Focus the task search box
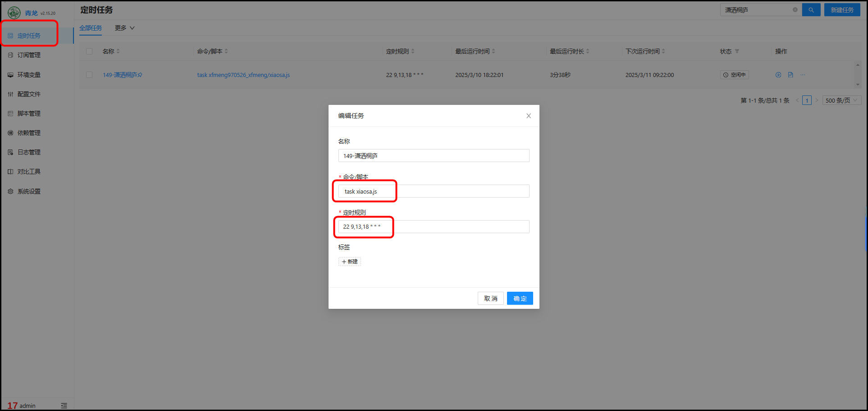The image size is (868, 411). pos(757,10)
